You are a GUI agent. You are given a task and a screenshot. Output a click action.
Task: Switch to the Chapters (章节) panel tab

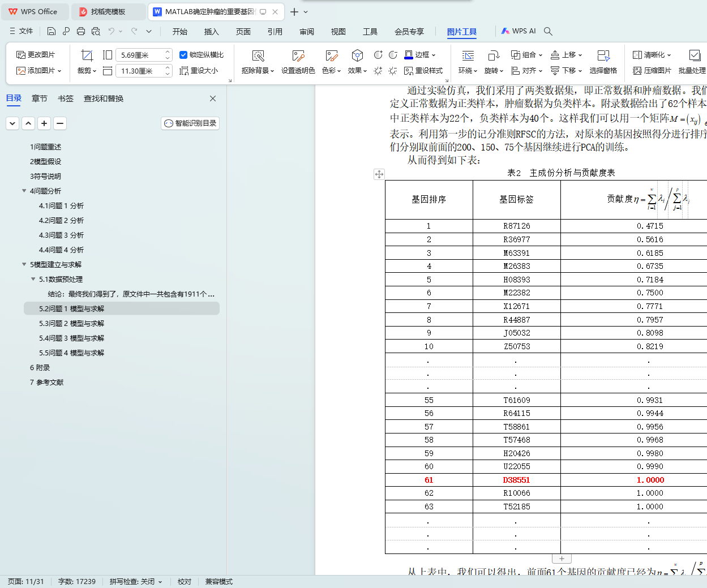(40, 98)
